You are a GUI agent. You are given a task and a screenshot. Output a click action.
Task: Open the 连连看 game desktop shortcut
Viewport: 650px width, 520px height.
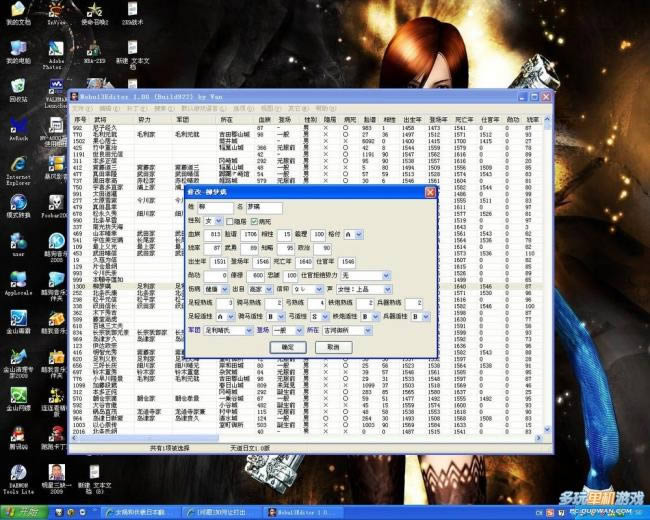coord(56,403)
